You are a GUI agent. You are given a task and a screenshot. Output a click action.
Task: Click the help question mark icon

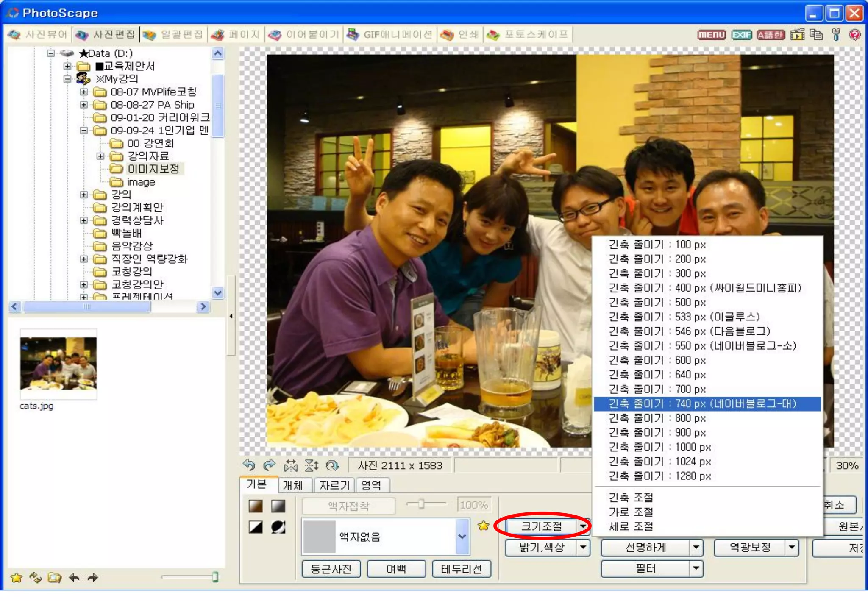[854, 35]
